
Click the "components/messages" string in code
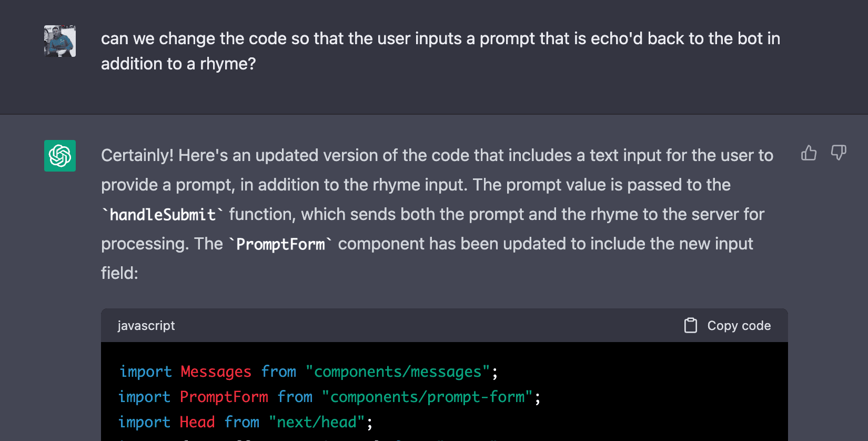pos(398,372)
